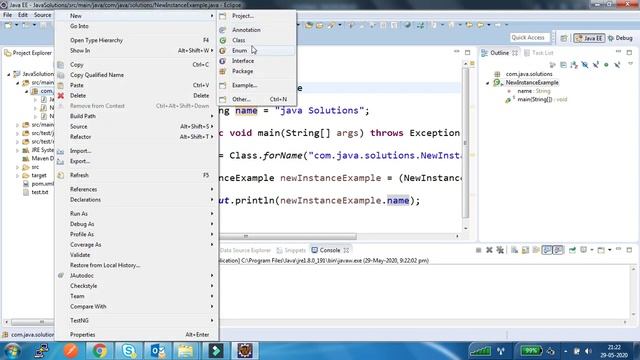Open the Display Selected Console icon
This screenshot has height=360, width=640.
583,250
